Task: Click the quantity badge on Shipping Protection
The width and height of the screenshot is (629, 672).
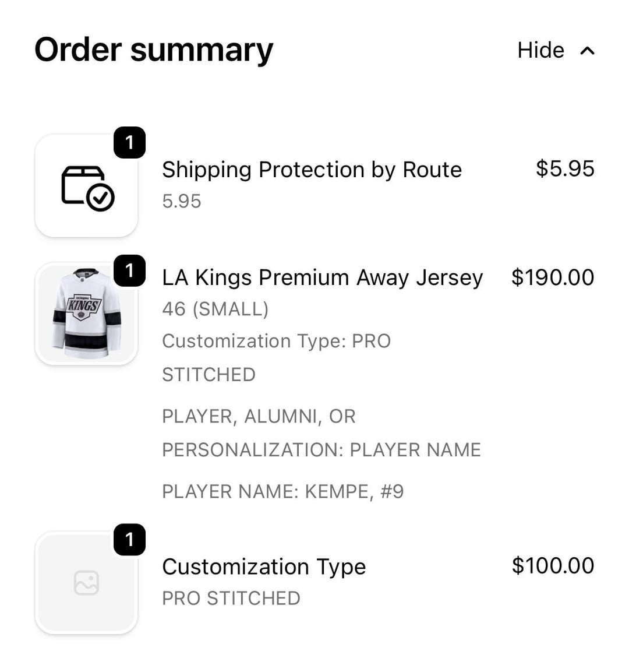Action: [129, 142]
